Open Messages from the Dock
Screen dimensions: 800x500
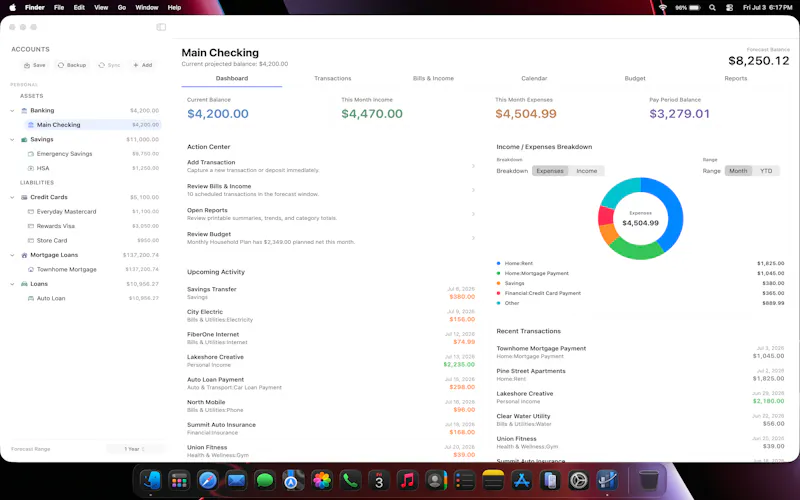coord(265,480)
